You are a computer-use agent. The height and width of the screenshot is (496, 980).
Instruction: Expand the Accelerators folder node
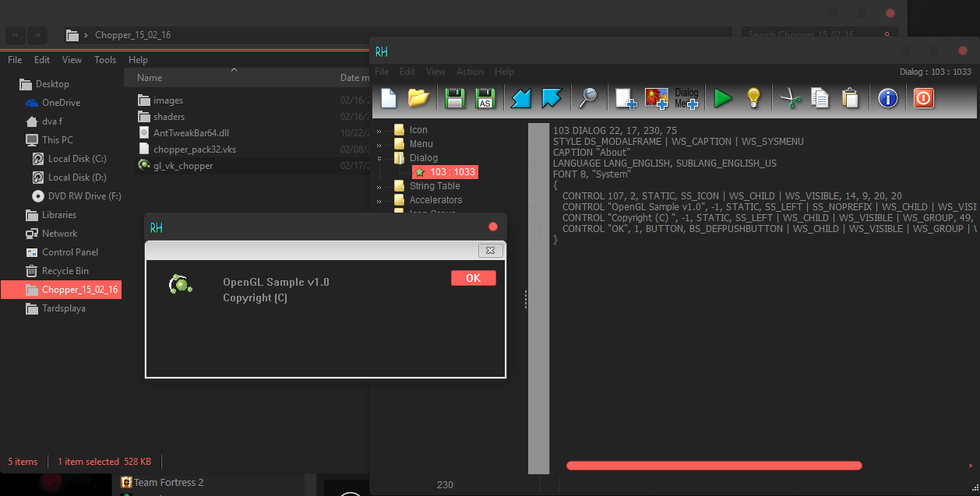click(x=379, y=201)
